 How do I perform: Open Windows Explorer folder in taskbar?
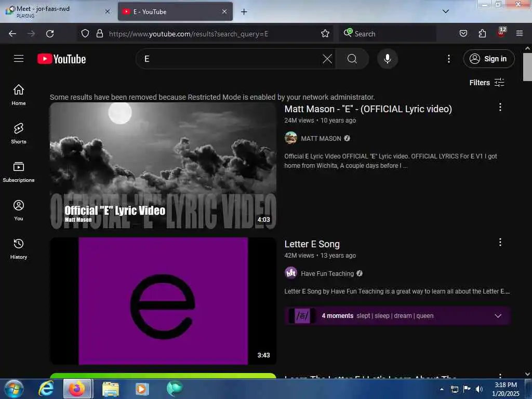[111, 389]
